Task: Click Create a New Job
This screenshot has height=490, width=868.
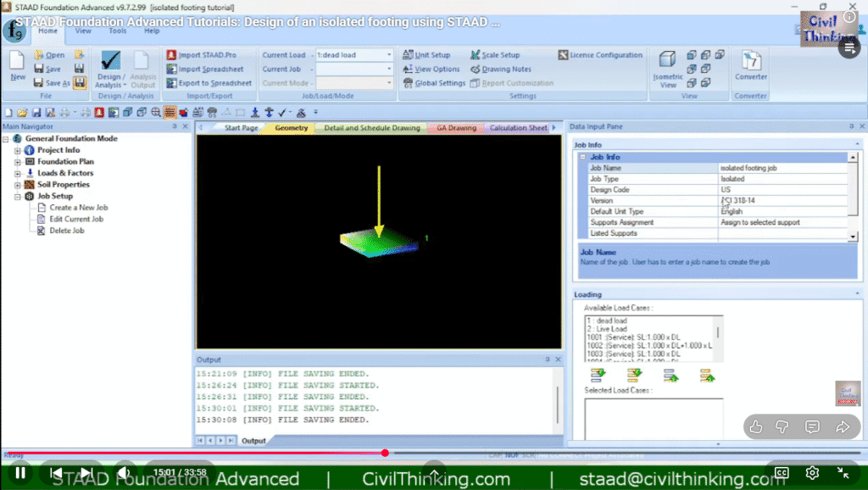Action: (x=78, y=208)
